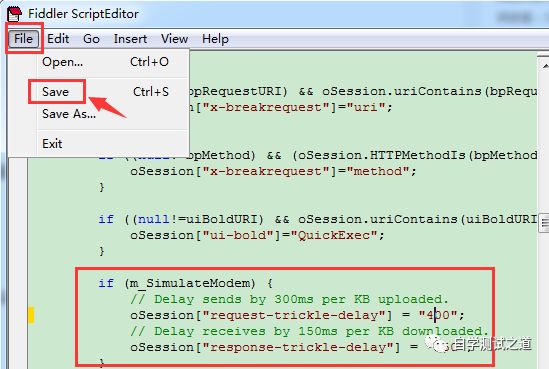This screenshot has width=549, height=369.
Task: Click the text "request-trickle-delay"
Action: (x=293, y=315)
